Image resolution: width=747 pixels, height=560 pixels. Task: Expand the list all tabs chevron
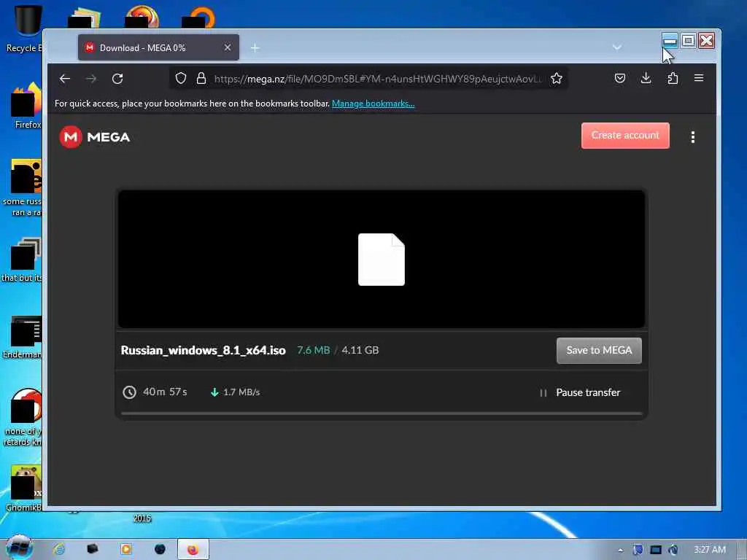pos(617,47)
